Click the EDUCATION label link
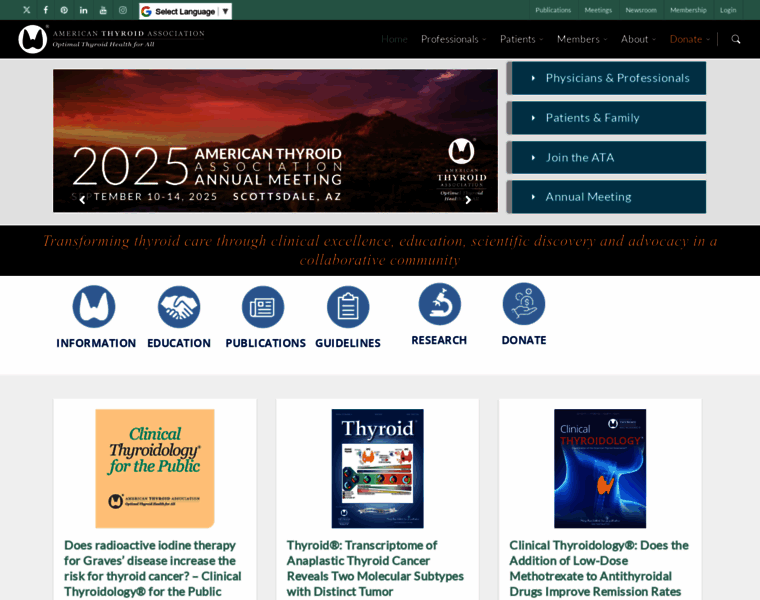The height and width of the screenshot is (600, 760). [179, 343]
